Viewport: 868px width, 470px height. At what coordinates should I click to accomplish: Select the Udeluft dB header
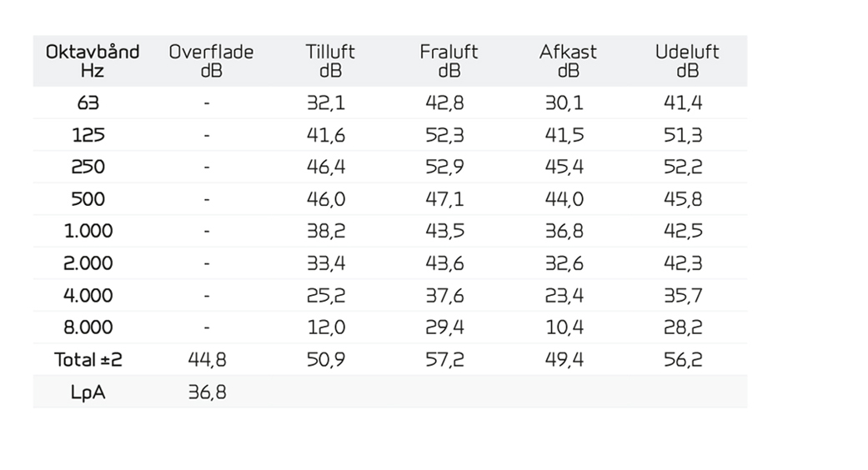(687, 62)
